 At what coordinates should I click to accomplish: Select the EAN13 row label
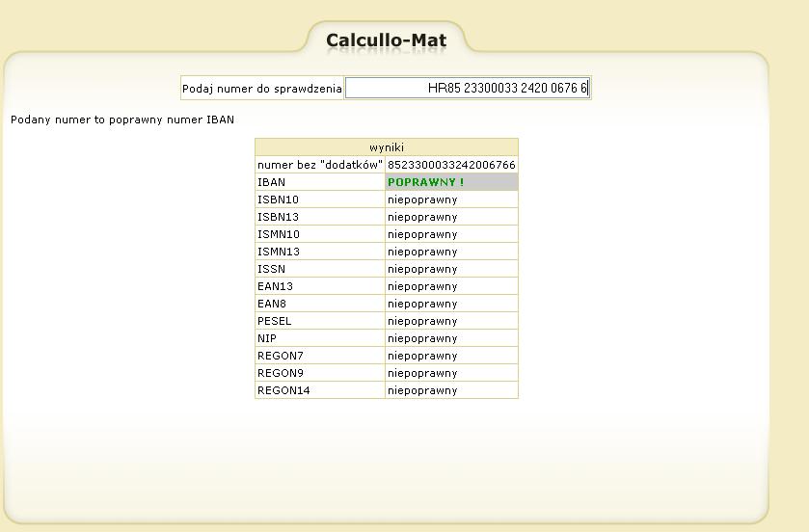pos(275,286)
